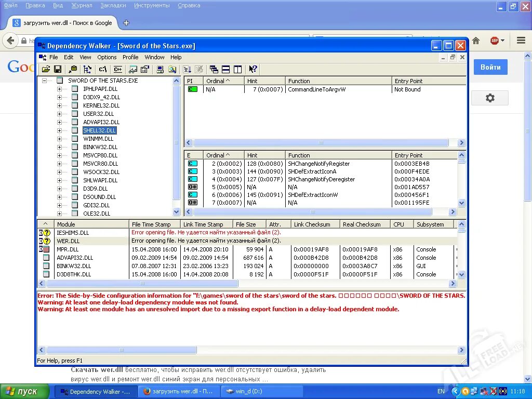This screenshot has height=399, width=532.
Task: Click the C icon of SHChangeNotifyRegister row
Action: 193,164
